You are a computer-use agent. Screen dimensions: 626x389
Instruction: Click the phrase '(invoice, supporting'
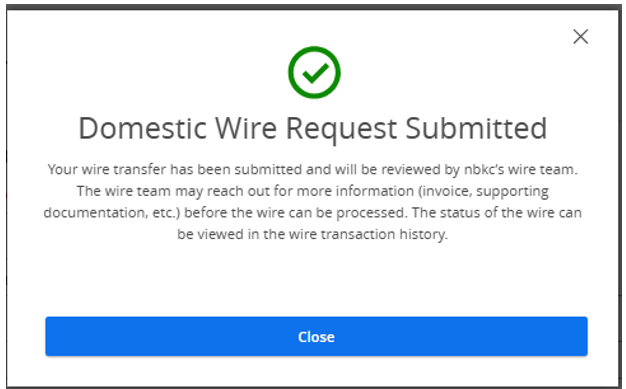(x=483, y=191)
